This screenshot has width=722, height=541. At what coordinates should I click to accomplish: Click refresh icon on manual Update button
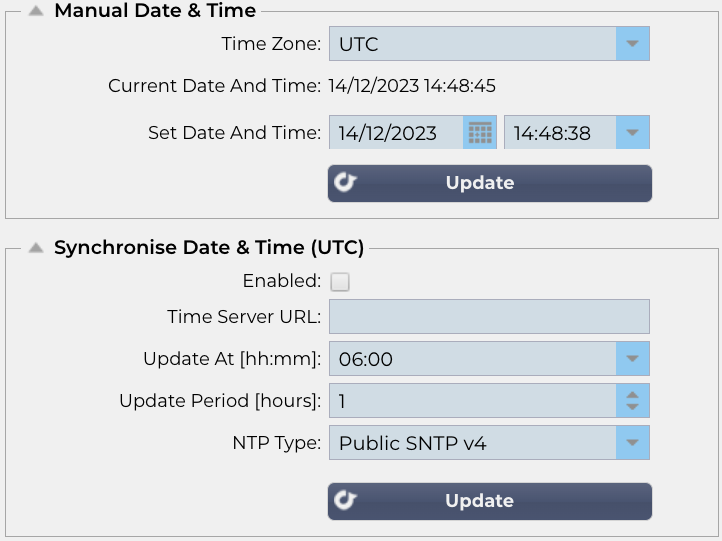(346, 183)
